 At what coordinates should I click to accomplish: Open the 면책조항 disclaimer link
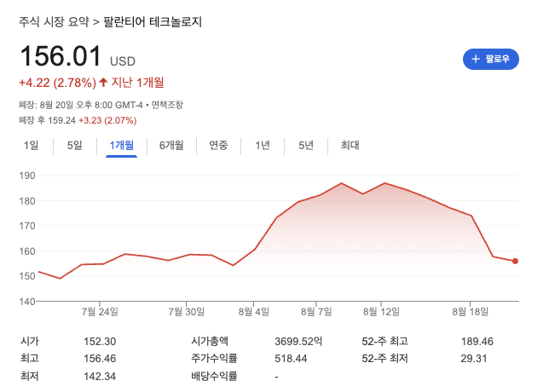[167, 105]
